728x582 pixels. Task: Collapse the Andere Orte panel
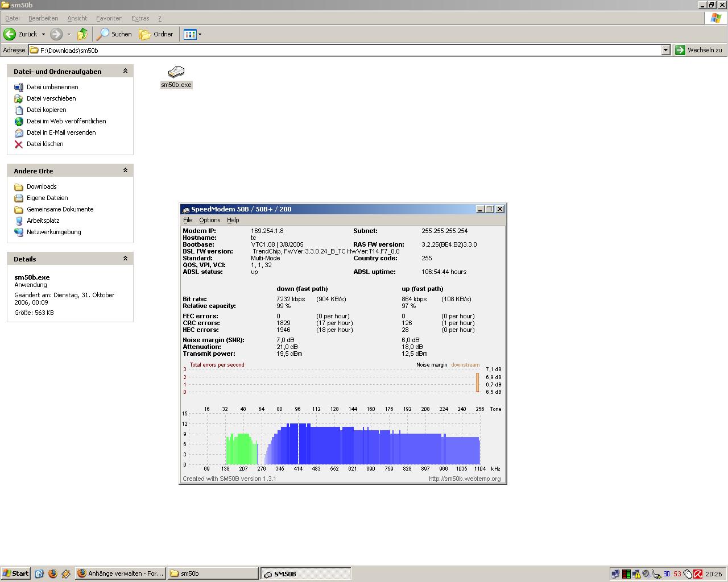pos(125,171)
